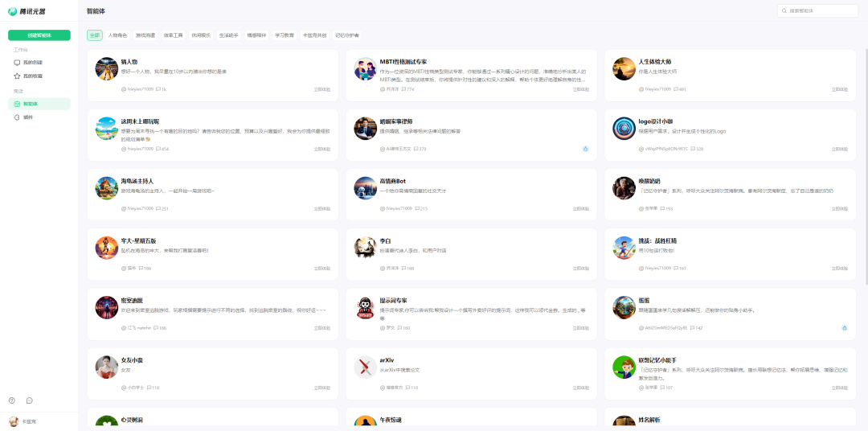This screenshot has width=868, height=431.
Task: Click the 高情商Bot avatar
Action: pyautogui.click(x=366, y=188)
